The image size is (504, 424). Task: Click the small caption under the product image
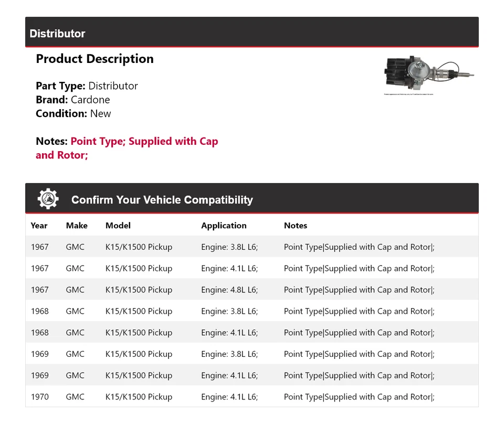(x=409, y=94)
